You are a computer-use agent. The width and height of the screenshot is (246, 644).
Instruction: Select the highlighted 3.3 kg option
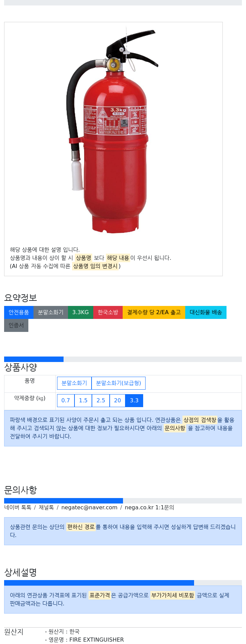pyautogui.click(x=134, y=401)
